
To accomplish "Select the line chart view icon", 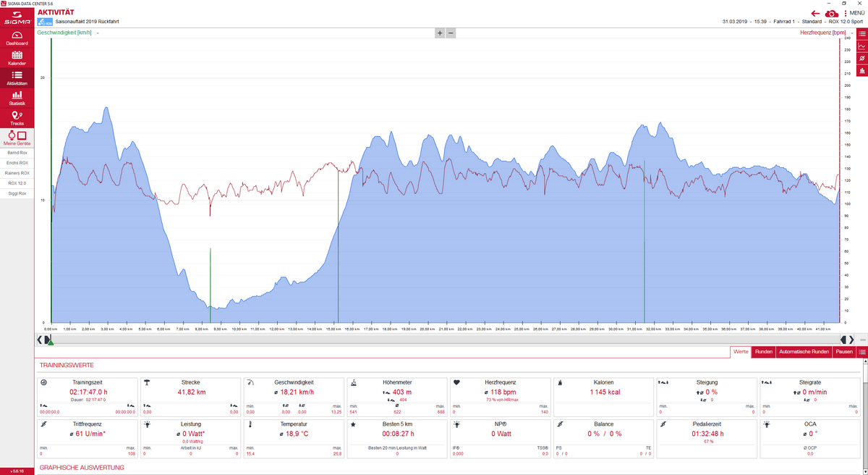I will (x=861, y=46).
